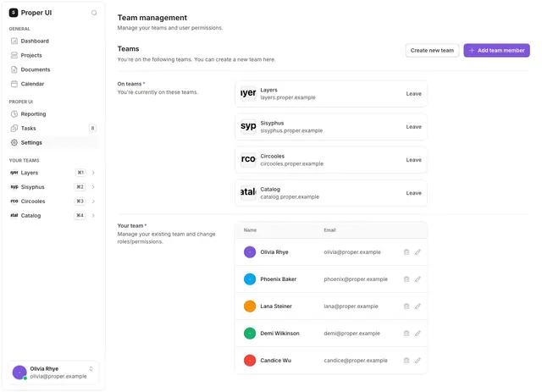Leave the Sisyphus team
The width and height of the screenshot is (542, 392).
(x=414, y=127)
